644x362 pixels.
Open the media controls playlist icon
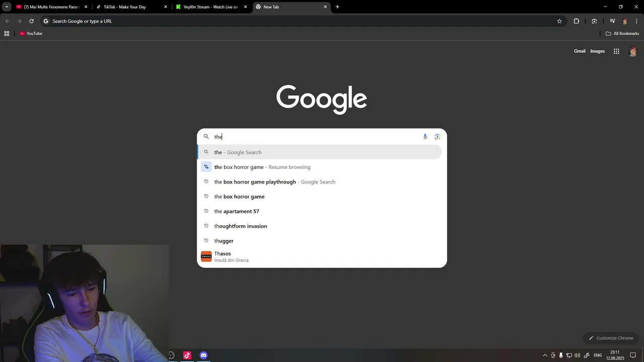(x=612, y=21)
